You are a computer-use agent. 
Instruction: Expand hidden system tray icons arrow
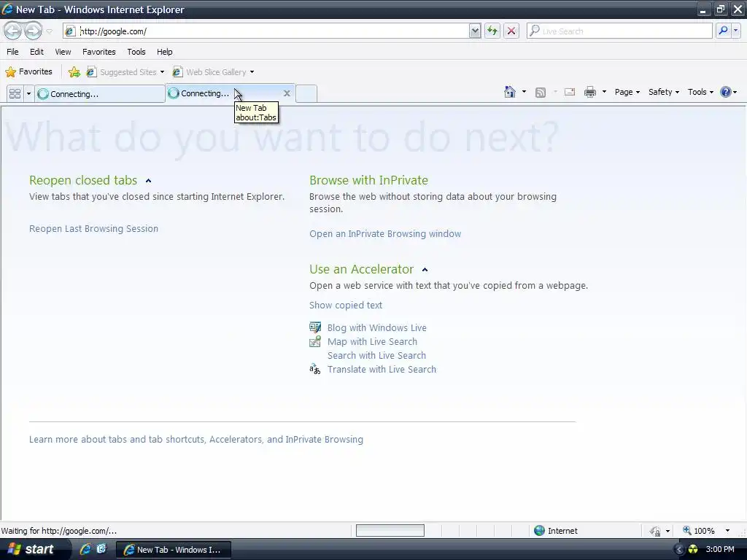tap(679, 550)
